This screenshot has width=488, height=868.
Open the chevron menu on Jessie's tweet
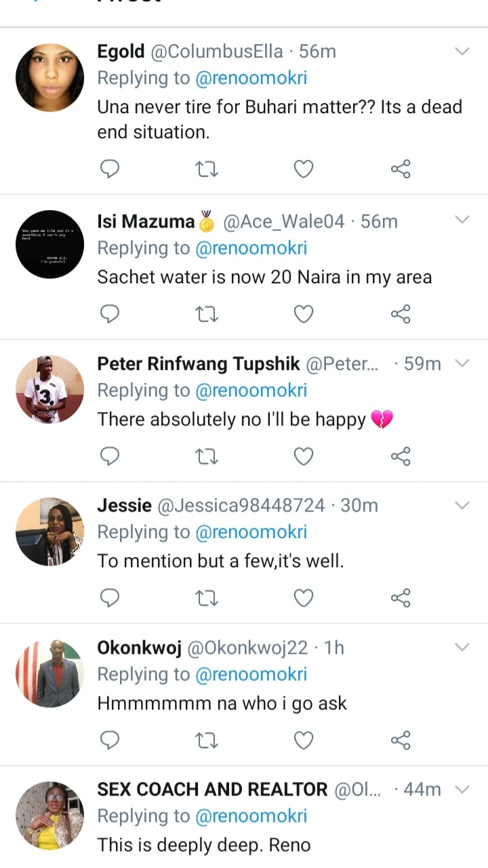point(462,505)
